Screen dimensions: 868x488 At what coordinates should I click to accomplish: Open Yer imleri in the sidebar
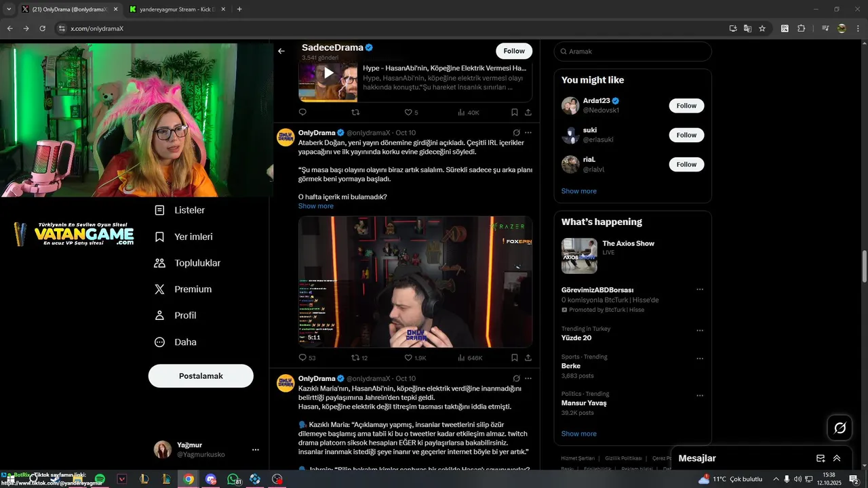coord(183,237)
